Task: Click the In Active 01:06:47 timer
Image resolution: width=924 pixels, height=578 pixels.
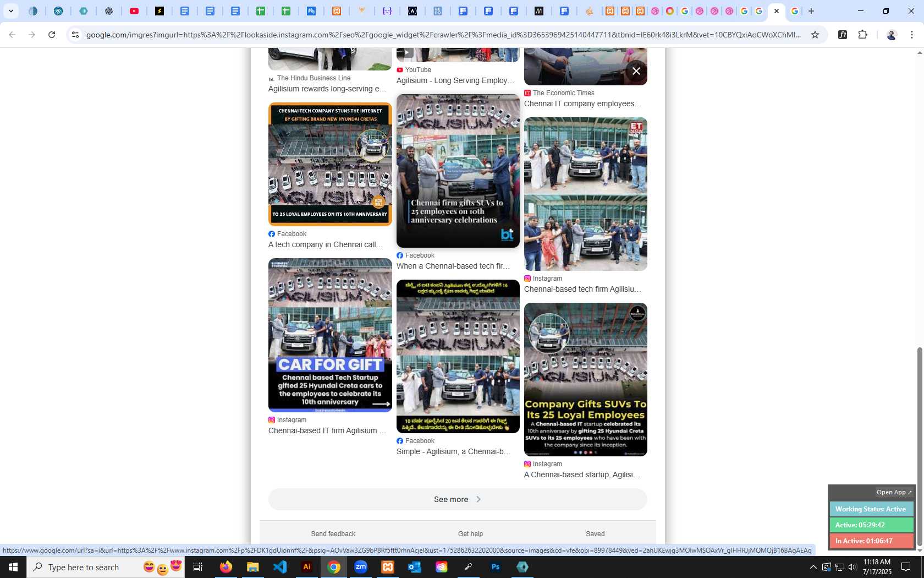Action: pyautogui.click(x=871, y=541)
